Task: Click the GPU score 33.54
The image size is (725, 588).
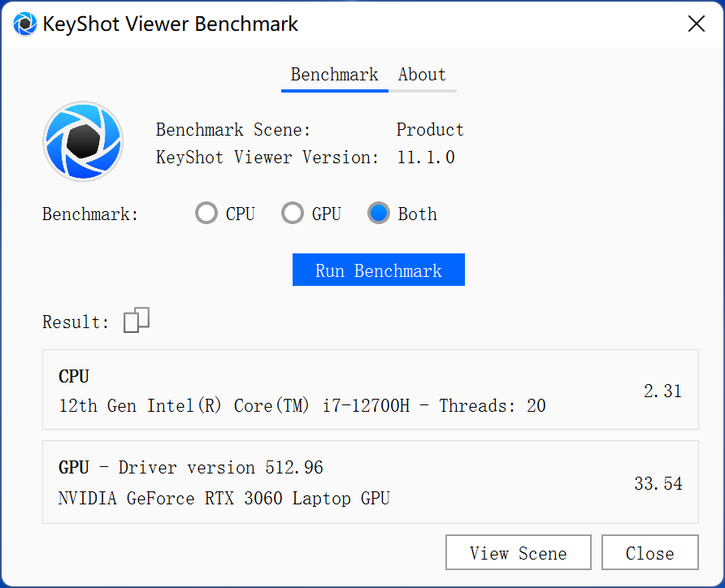Action: pos(658,483)
